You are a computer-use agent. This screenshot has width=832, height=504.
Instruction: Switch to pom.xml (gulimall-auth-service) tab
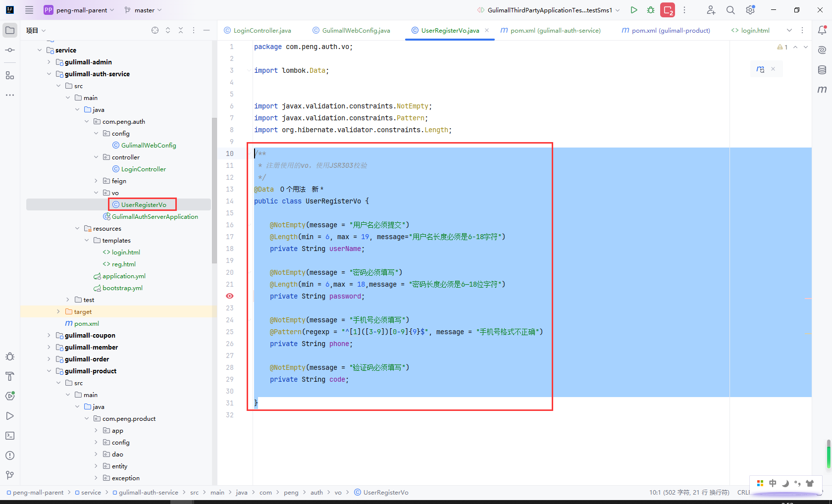pyautogui.click(x=550, y=30)
